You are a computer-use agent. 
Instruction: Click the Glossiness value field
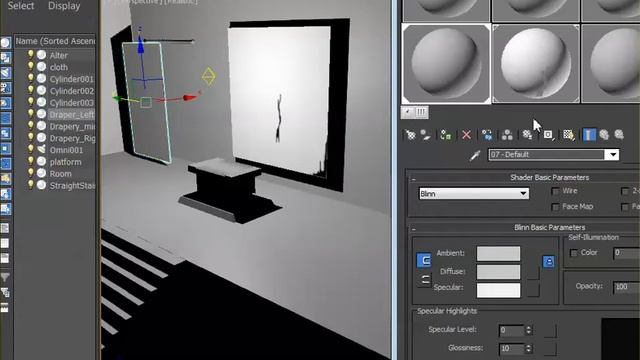pos(512,349)
